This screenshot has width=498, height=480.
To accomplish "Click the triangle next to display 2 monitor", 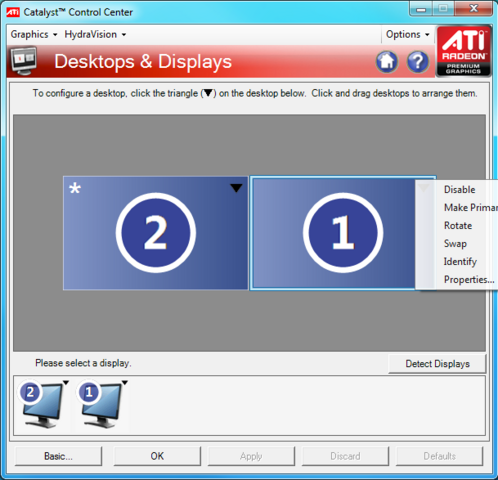I will (66, 383).
